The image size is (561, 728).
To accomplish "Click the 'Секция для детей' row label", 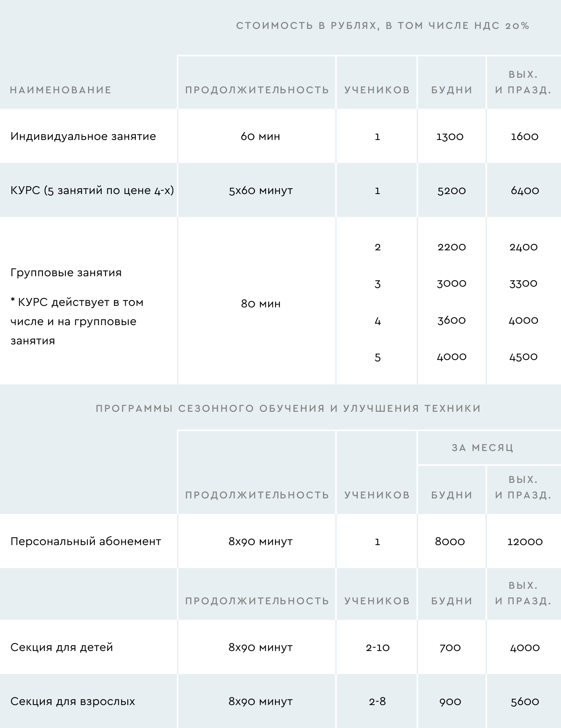I will click(x=62, y=648).
